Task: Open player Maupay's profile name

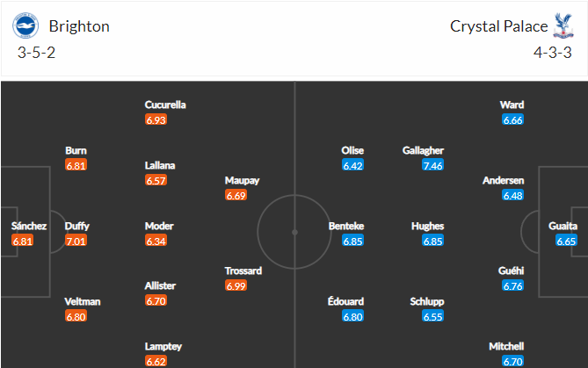Action: [243, 181]
